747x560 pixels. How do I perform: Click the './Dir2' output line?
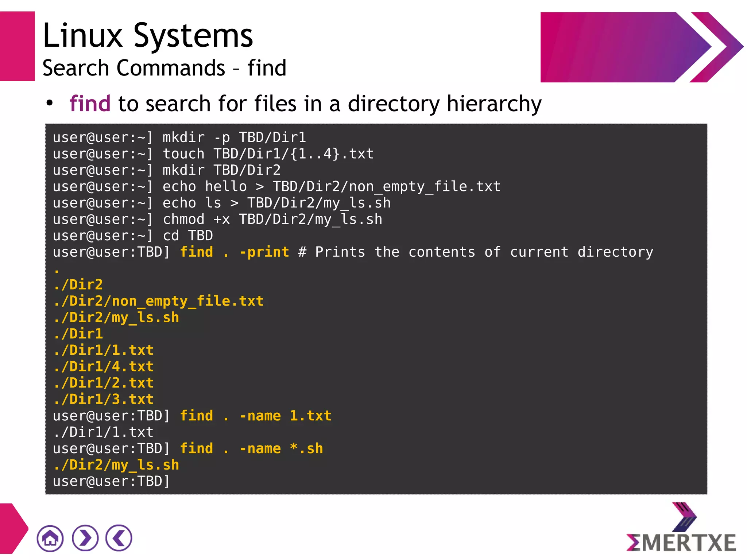pyautogui.click(x=78, y=285)
